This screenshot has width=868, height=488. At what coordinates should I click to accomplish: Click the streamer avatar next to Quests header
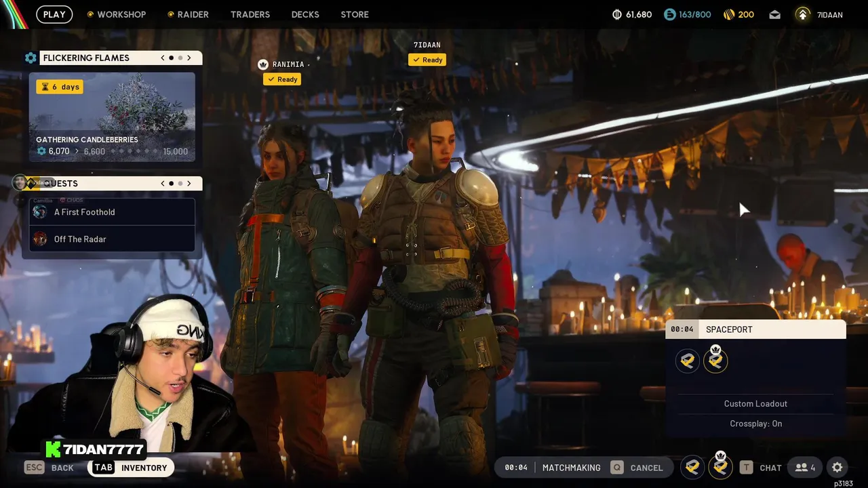coord(20,183)
